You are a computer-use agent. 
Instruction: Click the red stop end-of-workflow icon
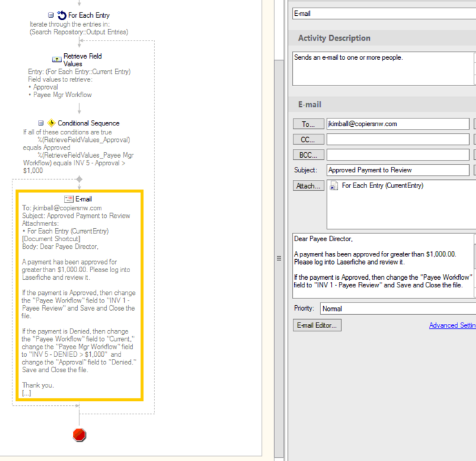coord(79,435)
